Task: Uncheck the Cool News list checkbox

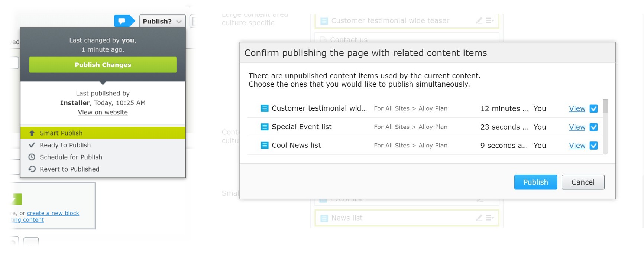Action: pos(593,146)
